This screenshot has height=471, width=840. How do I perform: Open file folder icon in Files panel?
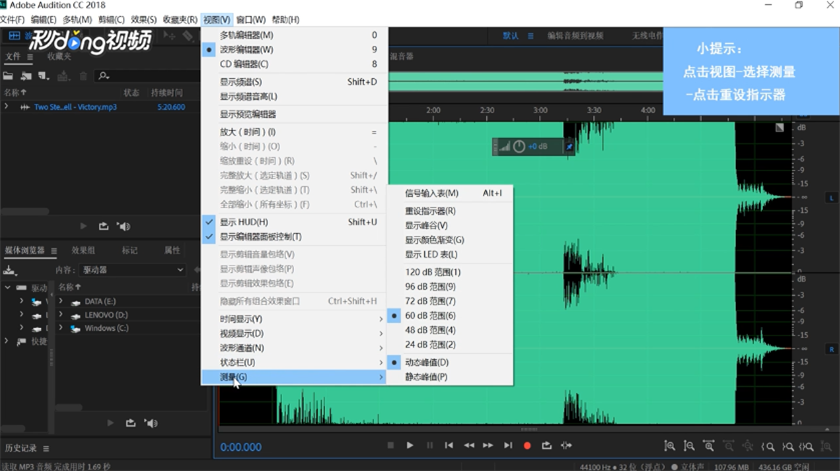[x=8, y=76]
